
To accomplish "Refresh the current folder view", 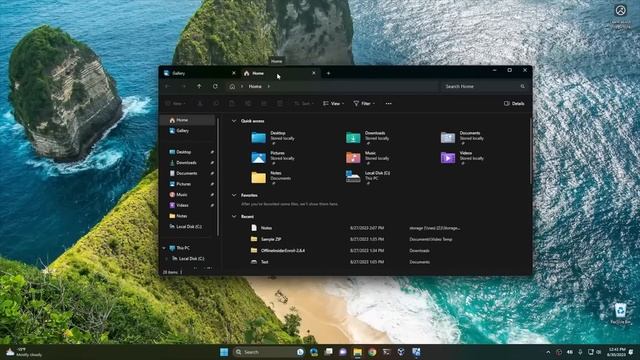I will pyautogui.click(x=215, y=87).
